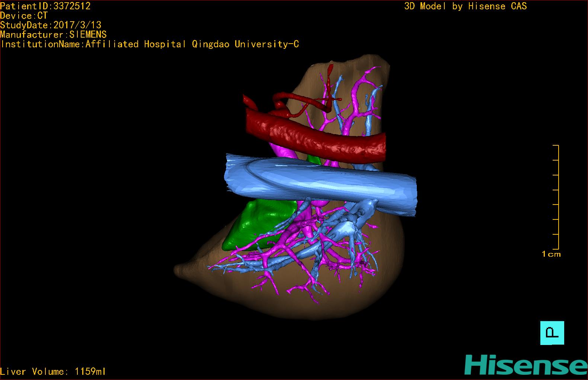Click the Device:CT label

coord(24,16)
